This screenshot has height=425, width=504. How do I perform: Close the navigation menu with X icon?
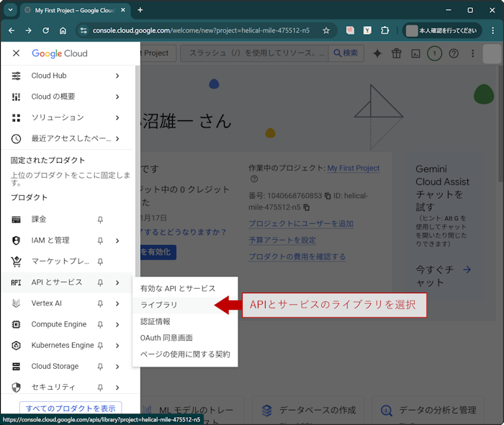click(16, 53)
